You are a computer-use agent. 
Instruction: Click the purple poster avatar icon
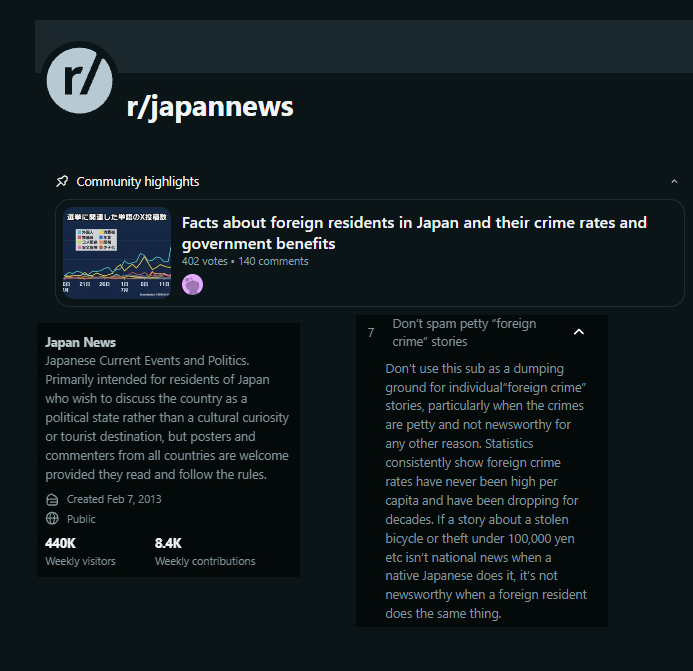(x=192, y=284)
